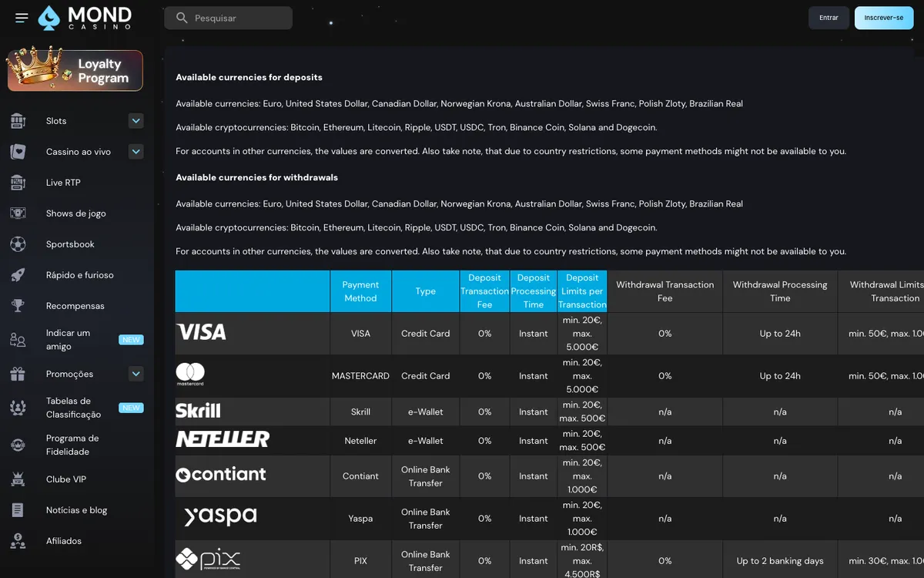Click the Tabelas de Classificação icon
924x578 pixels.
coord(18,408)
